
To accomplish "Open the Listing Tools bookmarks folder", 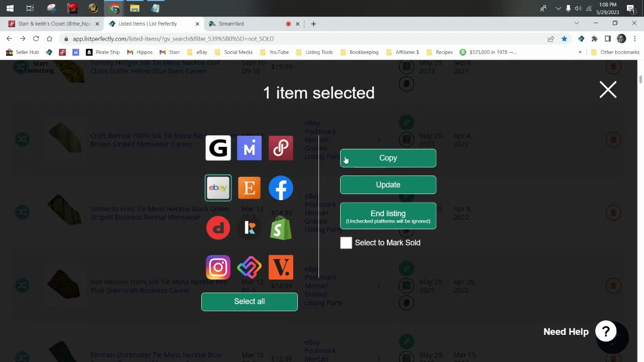I will point(314,52).
